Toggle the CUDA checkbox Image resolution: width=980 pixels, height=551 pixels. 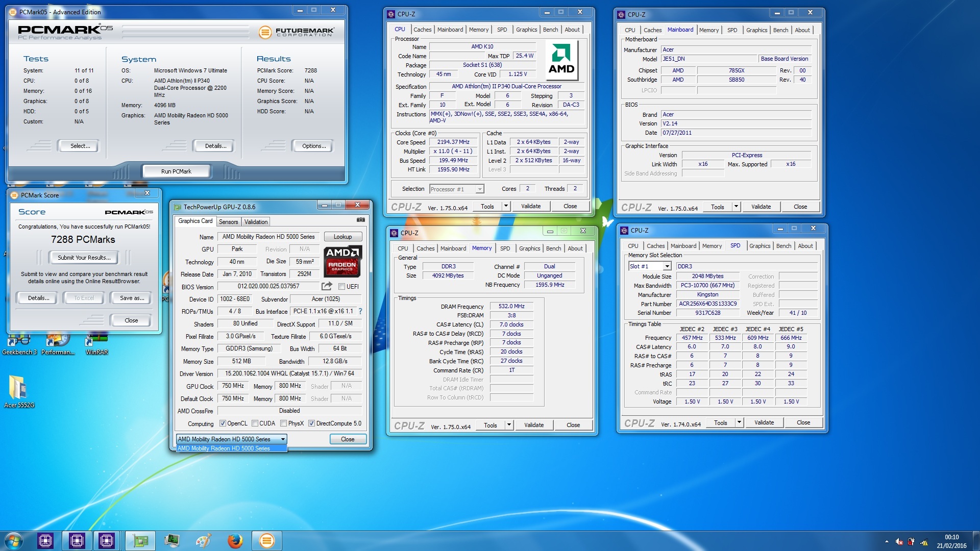coord(255,423)
